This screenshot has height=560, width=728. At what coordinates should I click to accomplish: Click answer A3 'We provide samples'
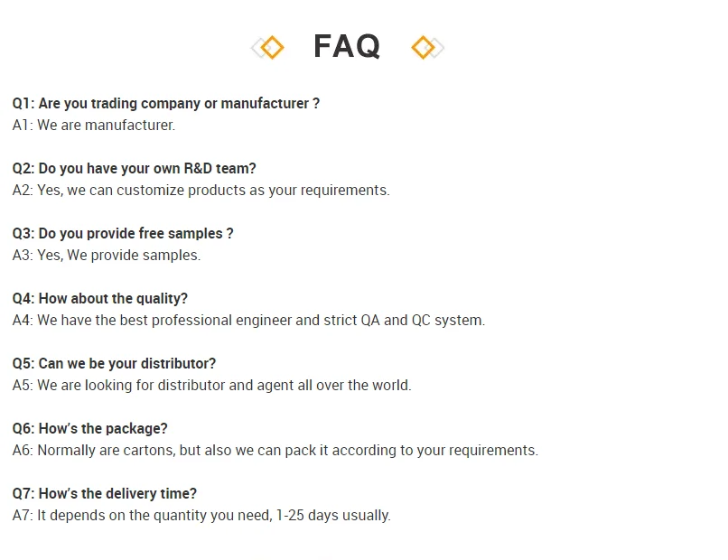tap(107, 256)
